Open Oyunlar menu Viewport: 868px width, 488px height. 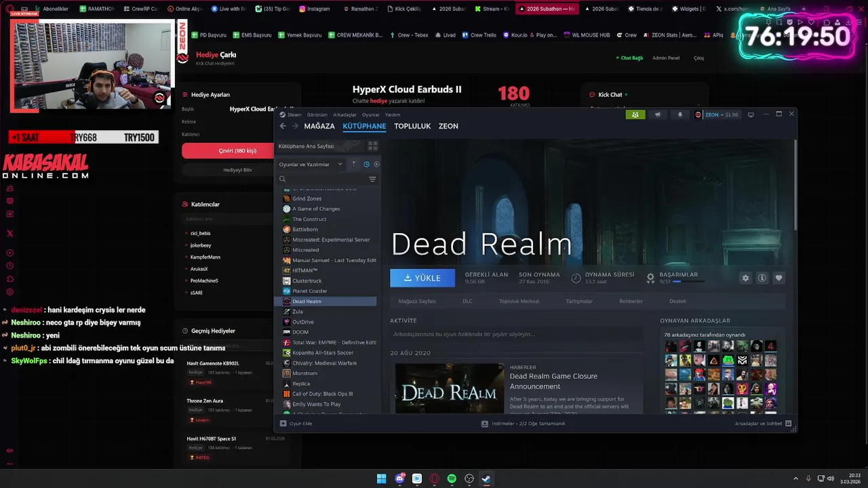point(371,115)
